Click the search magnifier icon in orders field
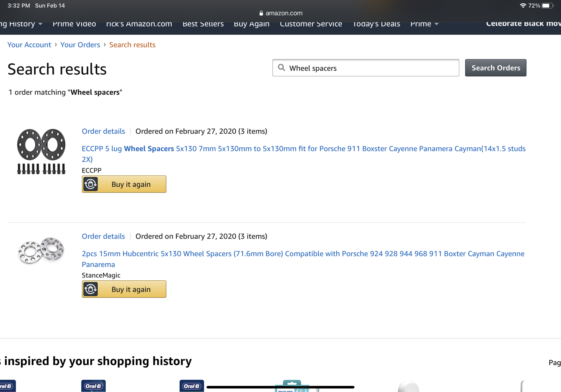The image size is (561, 392). tap(281, 68)
